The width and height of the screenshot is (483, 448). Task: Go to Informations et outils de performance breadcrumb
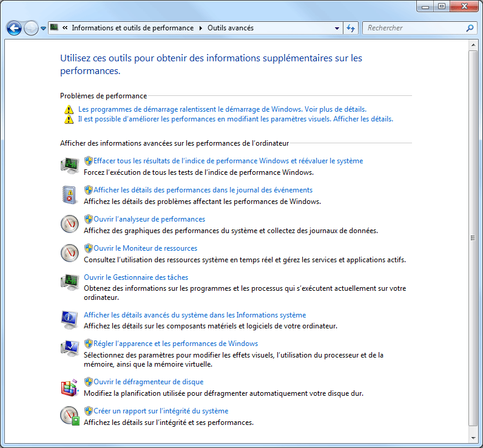coord(133,28)
